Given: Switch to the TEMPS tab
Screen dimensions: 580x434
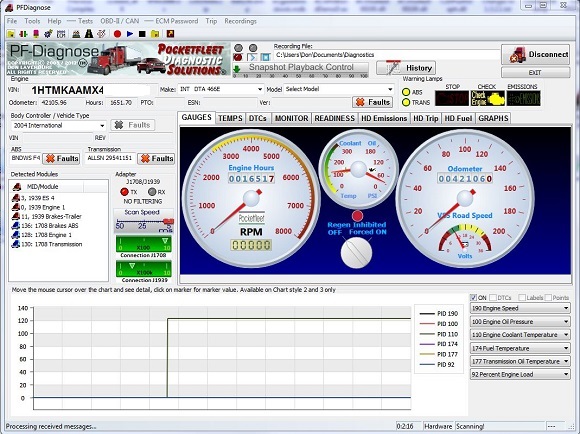Looking at the screenshot, I should click(x=230, y=118).
